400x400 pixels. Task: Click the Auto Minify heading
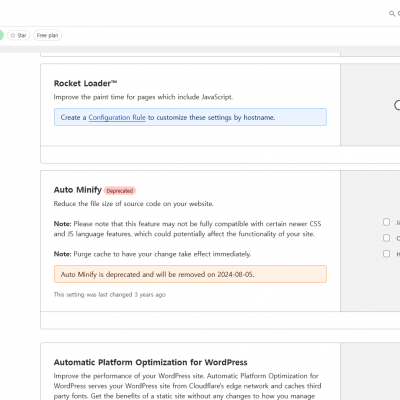pyautogui.click(x=78, y=190)
